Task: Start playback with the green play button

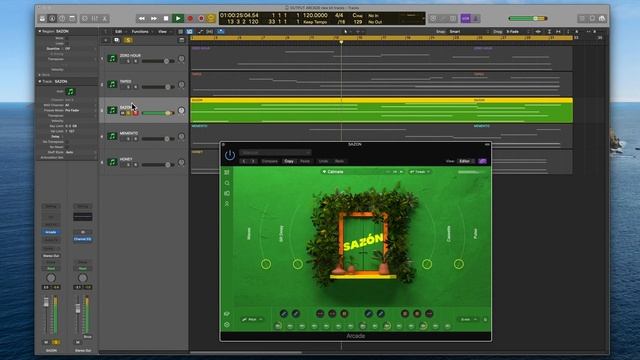Action: [178, 18]
